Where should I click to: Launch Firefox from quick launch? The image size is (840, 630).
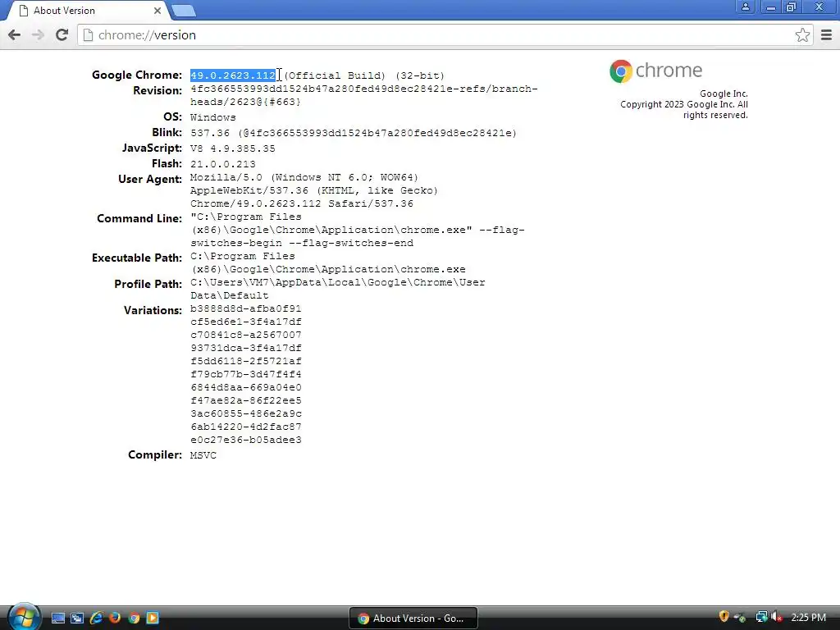click(115, 619)
